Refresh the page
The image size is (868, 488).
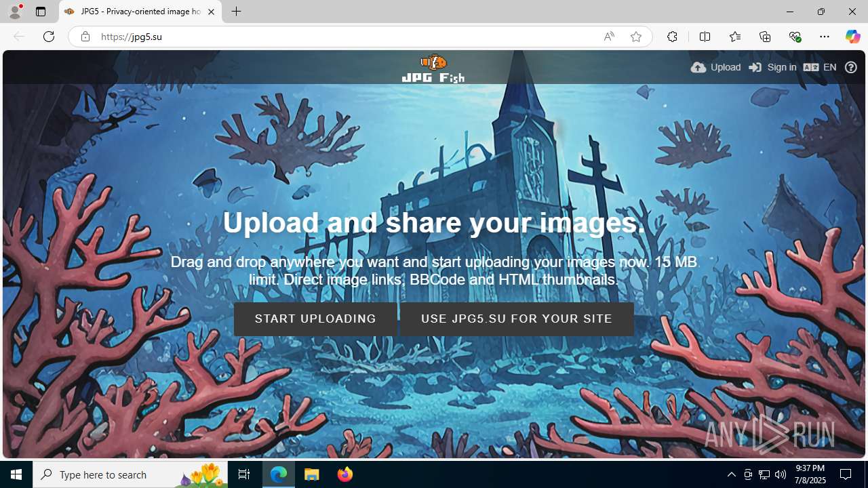pyautogui.click(x=49, y=37)
